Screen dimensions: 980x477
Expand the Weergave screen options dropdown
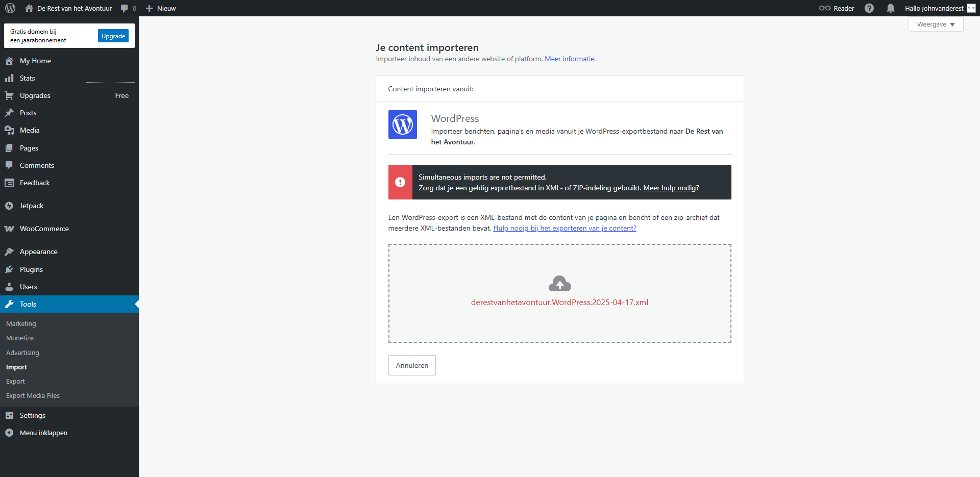[936, 24]
